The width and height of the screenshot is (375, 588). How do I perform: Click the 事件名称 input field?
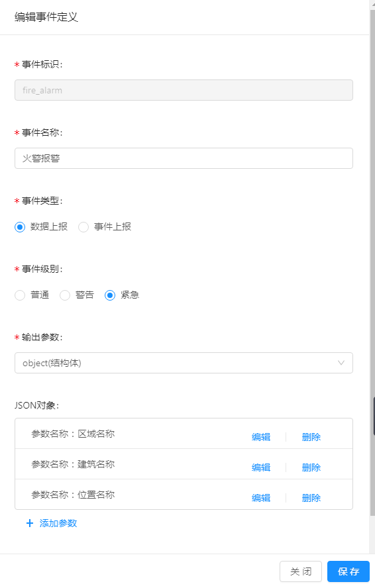coord(184,158)
